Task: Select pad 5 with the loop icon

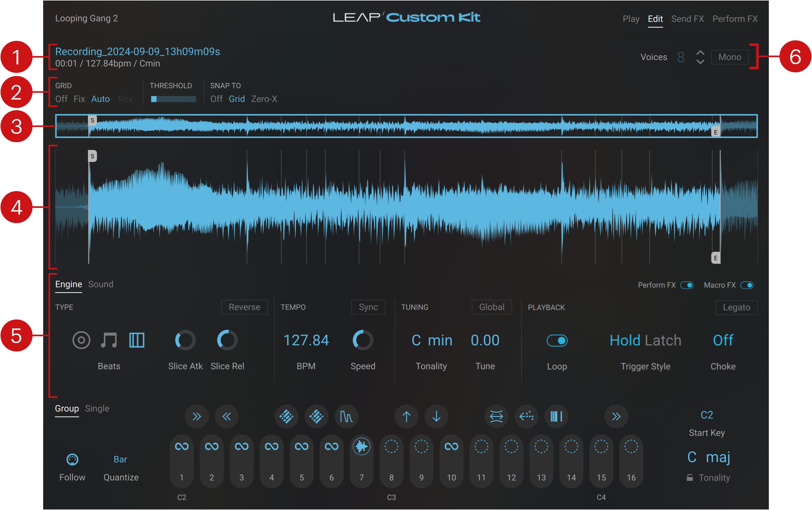Action: [x=302, y=461]
